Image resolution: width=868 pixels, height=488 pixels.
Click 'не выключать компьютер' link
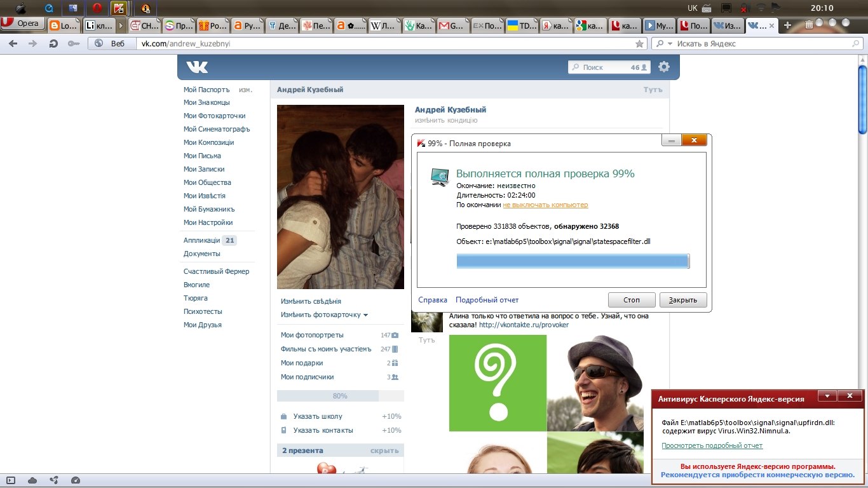545,205
